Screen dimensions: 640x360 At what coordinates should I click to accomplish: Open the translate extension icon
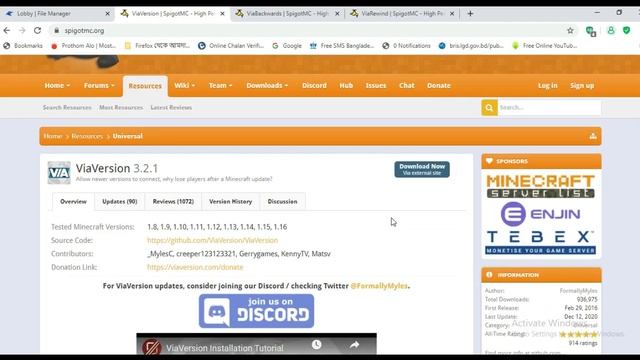pyautogui.click(x=591, y=31)
